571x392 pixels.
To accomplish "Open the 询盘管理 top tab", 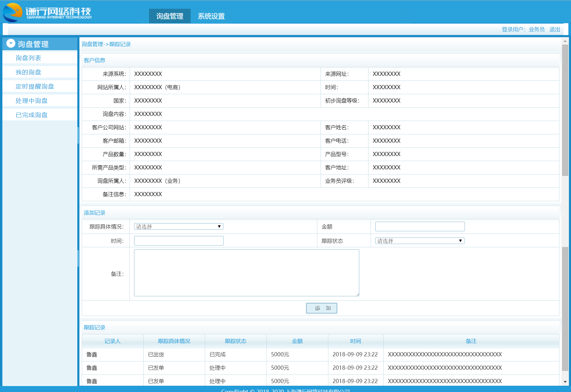I will pyautogui.click(x=170, y=16).
